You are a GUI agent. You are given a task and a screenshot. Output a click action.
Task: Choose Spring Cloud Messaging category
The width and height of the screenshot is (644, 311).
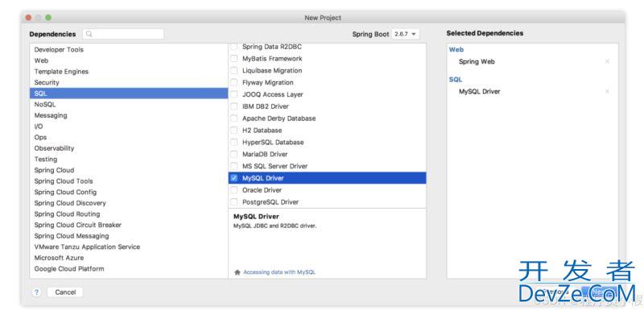pos(129,236)
